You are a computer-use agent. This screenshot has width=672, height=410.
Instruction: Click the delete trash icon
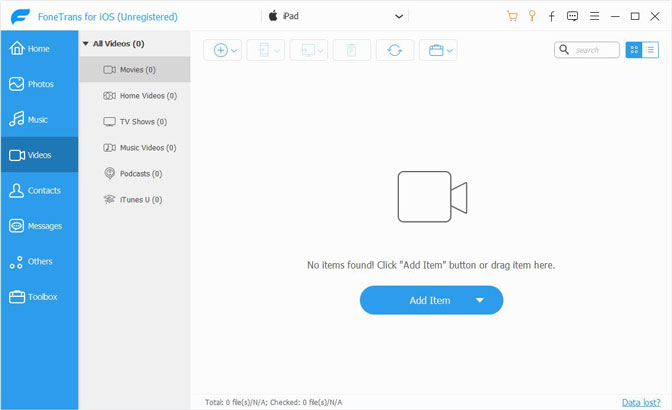pos(351,50)
